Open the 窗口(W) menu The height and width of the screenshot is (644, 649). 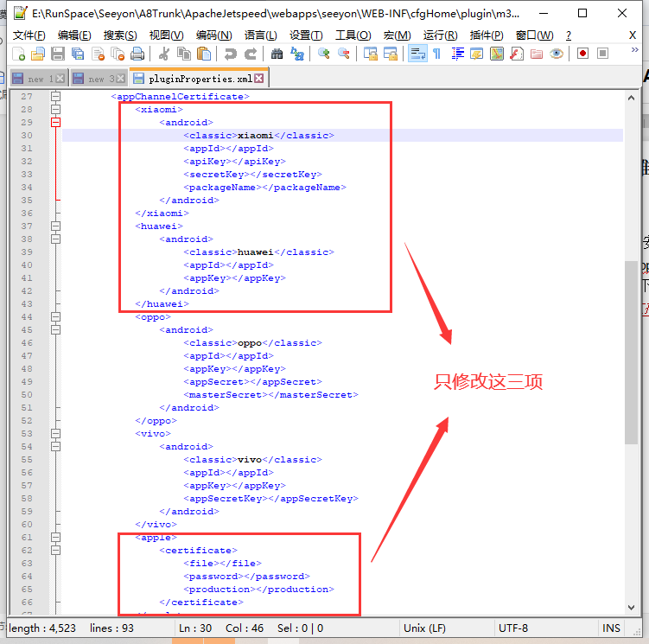click(534, 35)
